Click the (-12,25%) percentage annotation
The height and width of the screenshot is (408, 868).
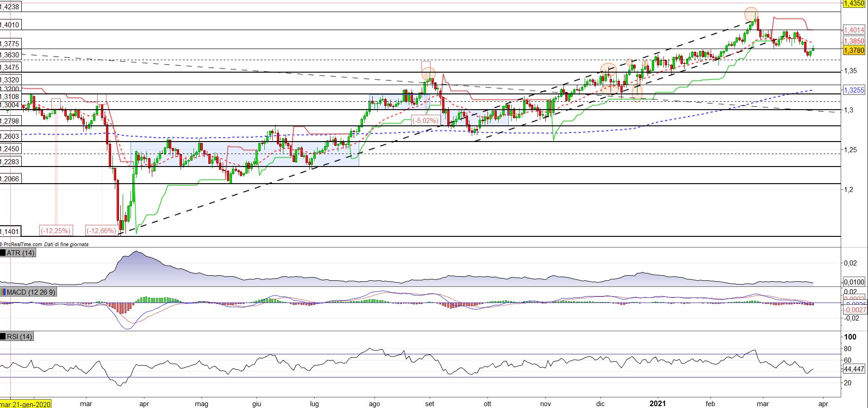pos(56,230)
